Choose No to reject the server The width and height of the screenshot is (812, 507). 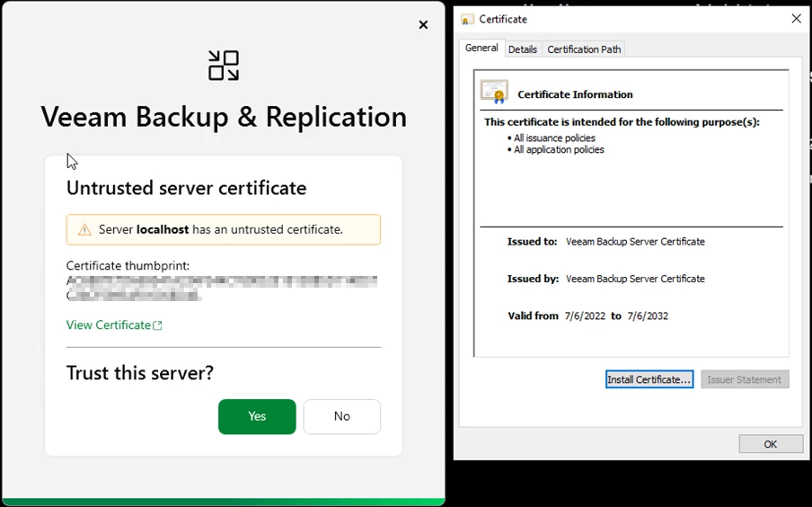[x=341, y=416]
